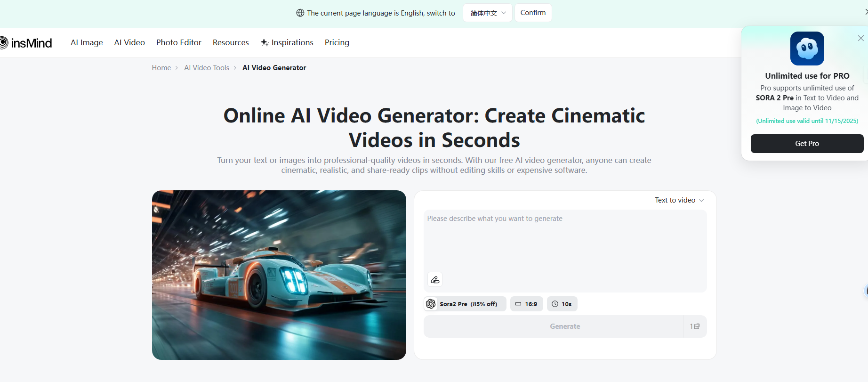Screen dimensions: 868x382
Task: Click the blue mascot icon in PRO popup
Action: (x=807, y=49)
